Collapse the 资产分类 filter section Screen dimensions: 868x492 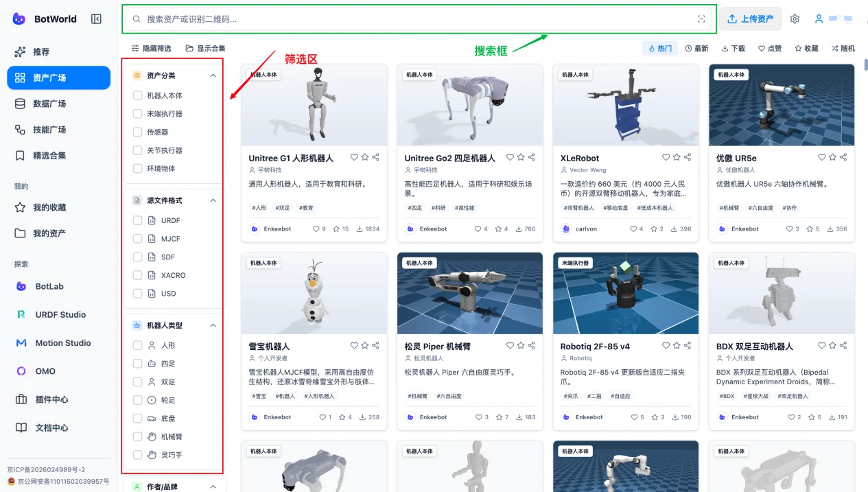213,75
